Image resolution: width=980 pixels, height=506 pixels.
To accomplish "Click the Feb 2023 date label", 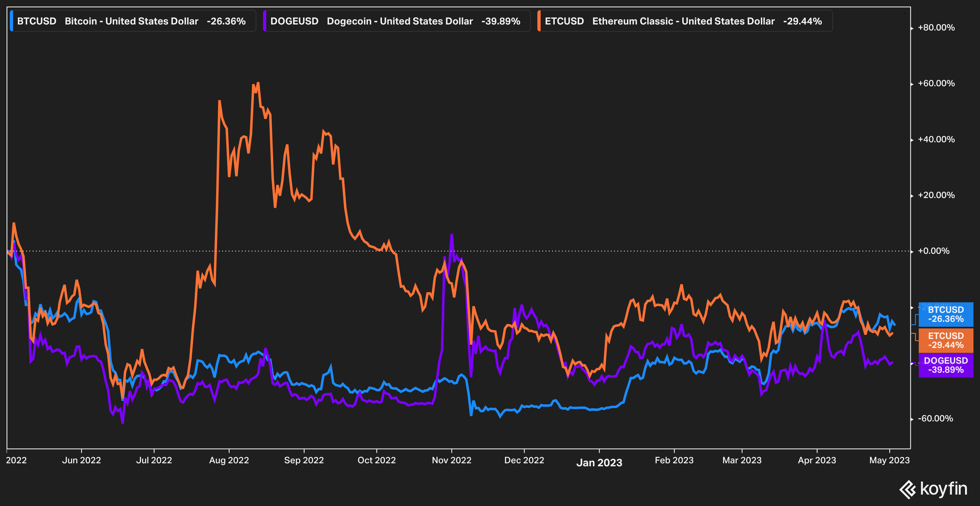I will tap(674, 460).
